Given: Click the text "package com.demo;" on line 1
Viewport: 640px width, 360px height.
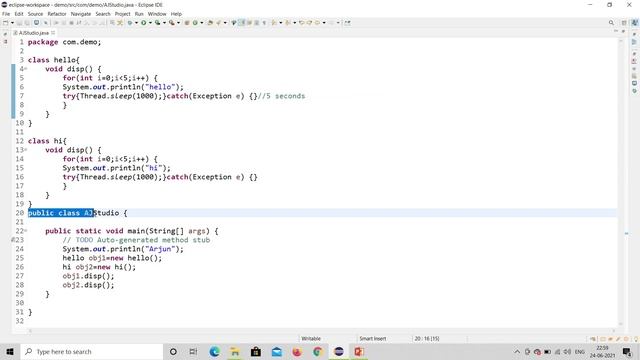Looking at the screenshot, I should (64, 42).
